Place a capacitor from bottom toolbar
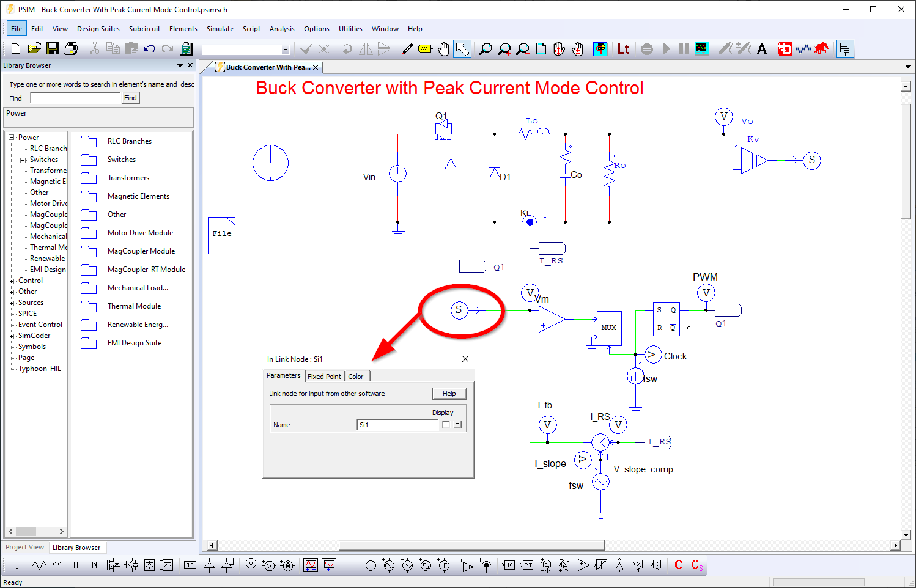 [76, 565]
